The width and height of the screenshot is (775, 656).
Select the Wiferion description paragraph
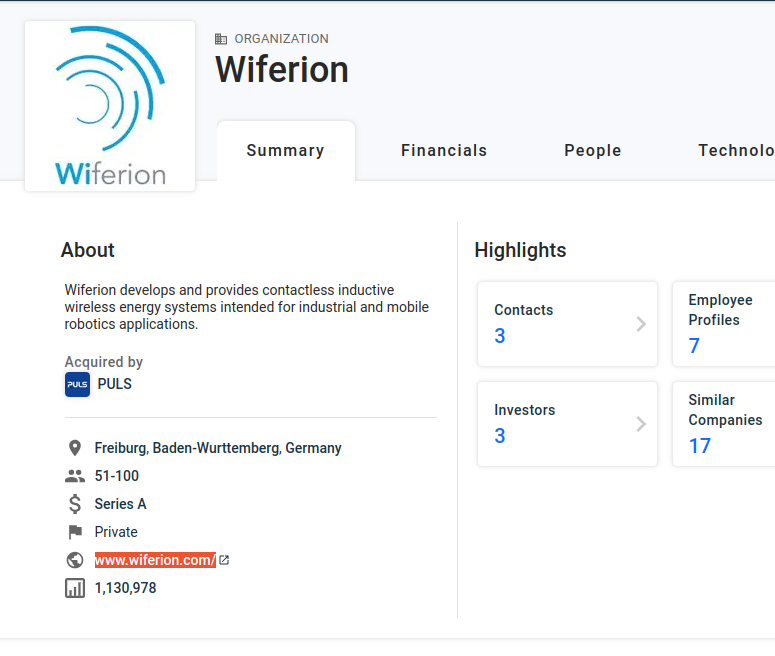pyautogui.click(x=247, y=307)
